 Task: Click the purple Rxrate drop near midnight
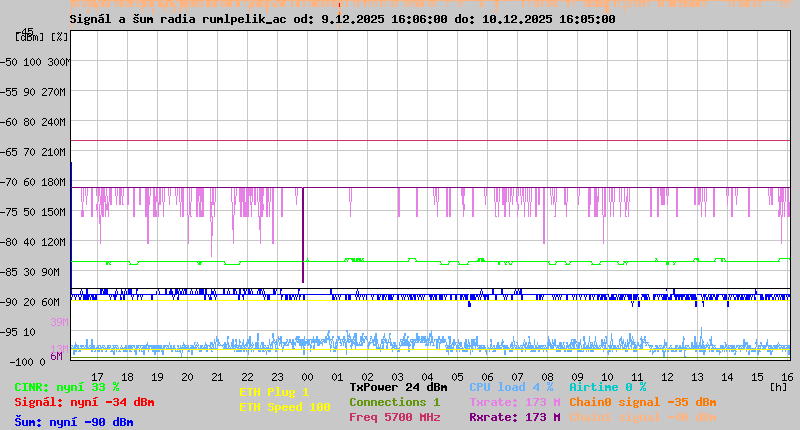(x=303, y=240)
